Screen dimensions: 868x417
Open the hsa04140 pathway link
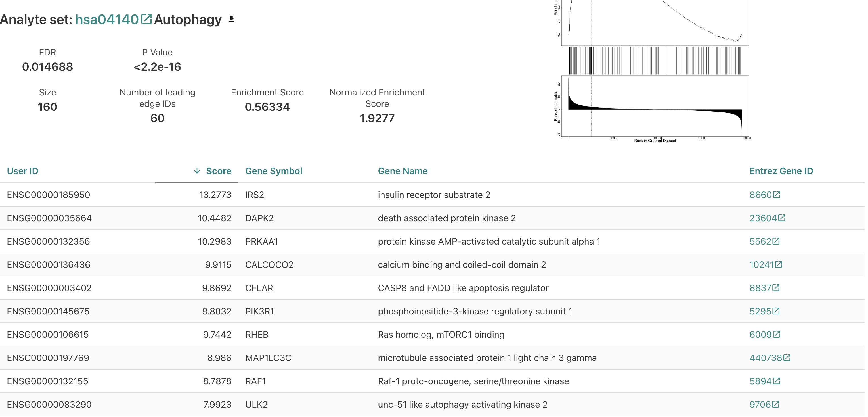tap(107, 20)
